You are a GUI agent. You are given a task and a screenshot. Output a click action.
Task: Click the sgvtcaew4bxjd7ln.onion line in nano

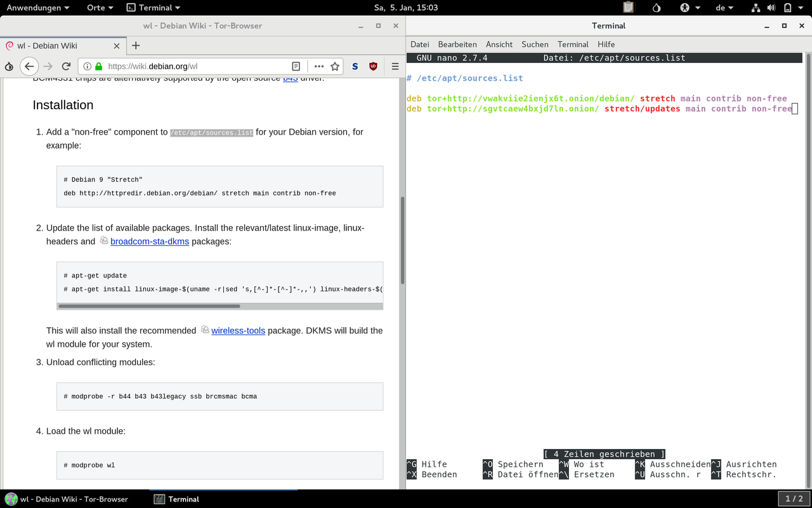[599, 109]
